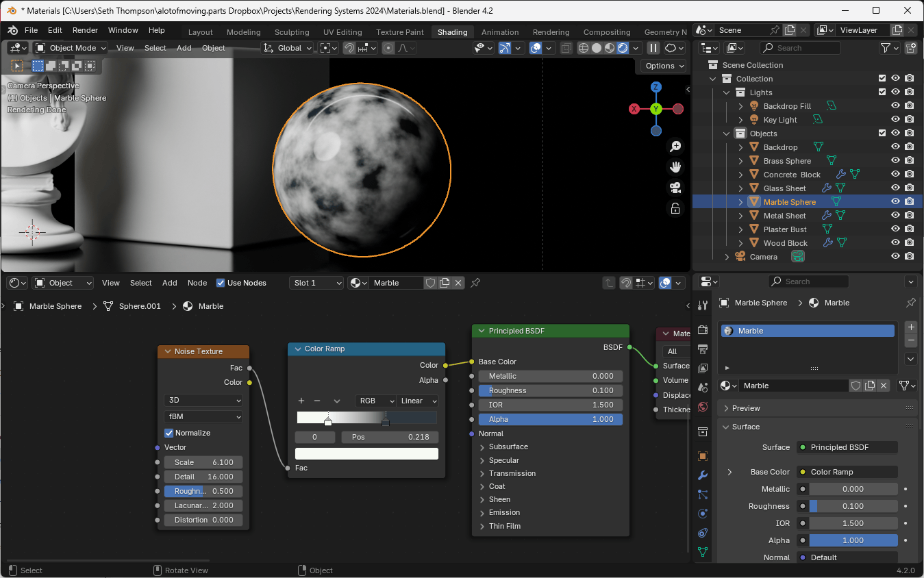924x578 pixels.
Task: Click the Color Ramp white color swatch
Action: click(x=366, y=453)
